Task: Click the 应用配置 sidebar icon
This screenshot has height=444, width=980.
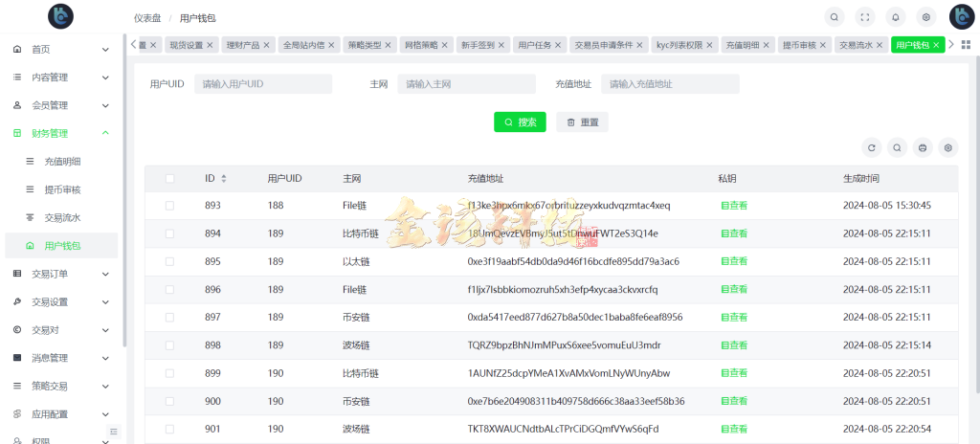Action: point(17,414)
